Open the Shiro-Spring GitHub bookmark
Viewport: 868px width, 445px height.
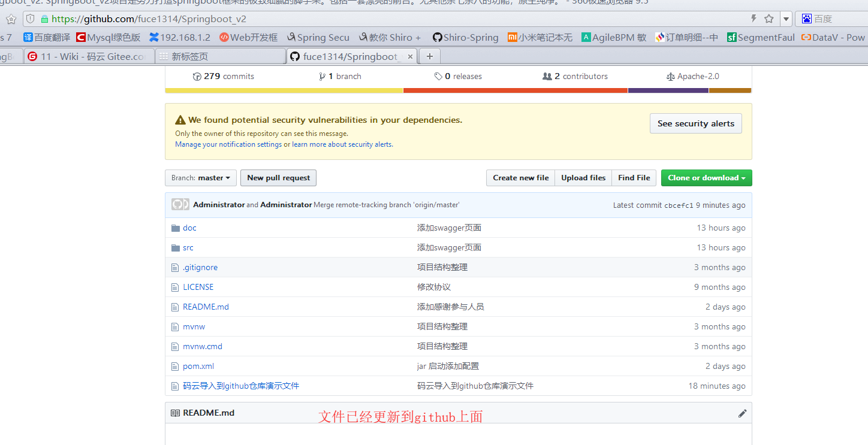pos(465,37)
